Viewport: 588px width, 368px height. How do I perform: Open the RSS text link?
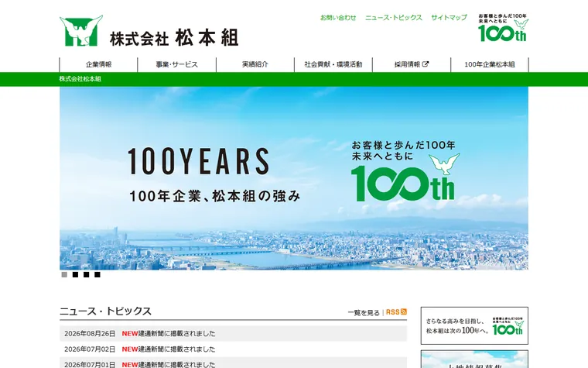[392, 312]
